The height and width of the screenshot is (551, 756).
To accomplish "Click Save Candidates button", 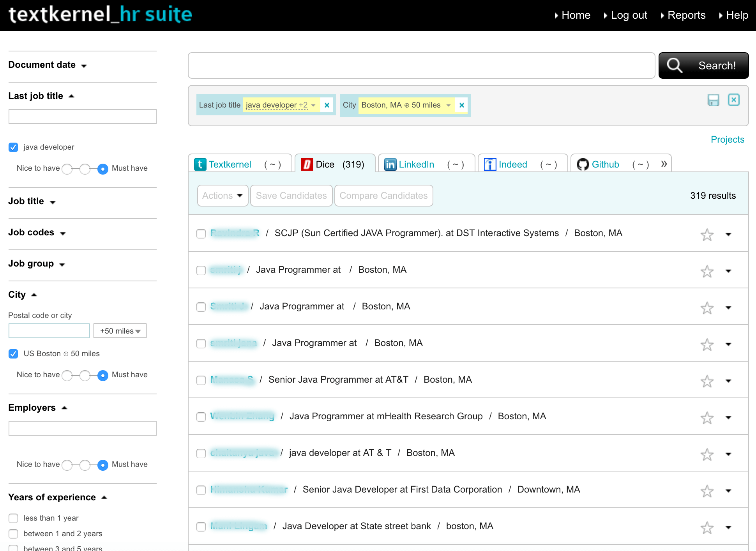I will 291,196.
